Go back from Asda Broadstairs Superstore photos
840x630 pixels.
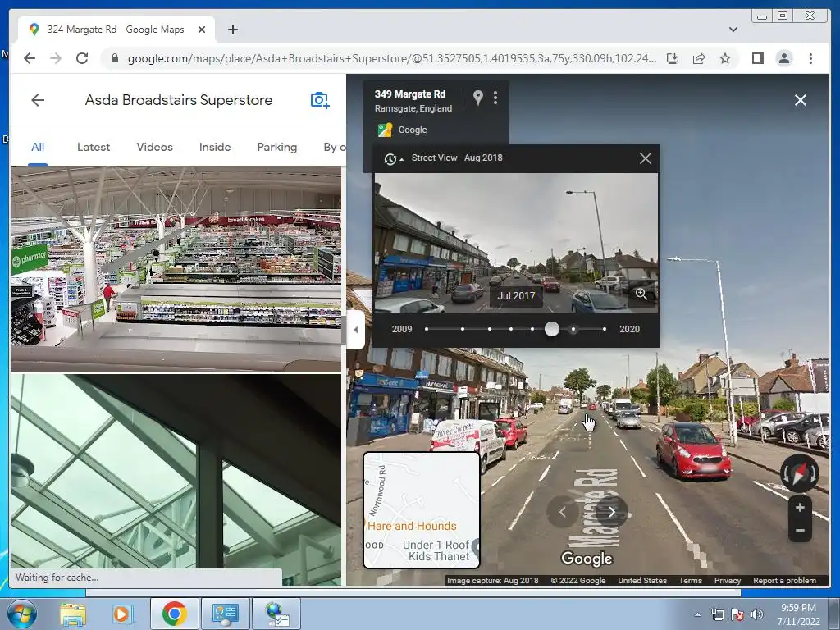pyautogui.click(x=38, y=100)
